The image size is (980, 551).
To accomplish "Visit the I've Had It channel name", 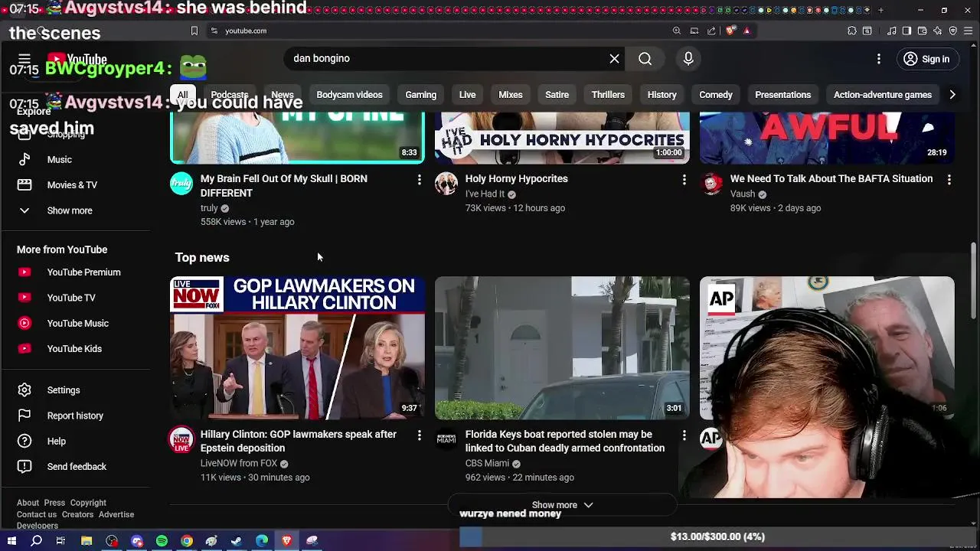I will 485,194.
